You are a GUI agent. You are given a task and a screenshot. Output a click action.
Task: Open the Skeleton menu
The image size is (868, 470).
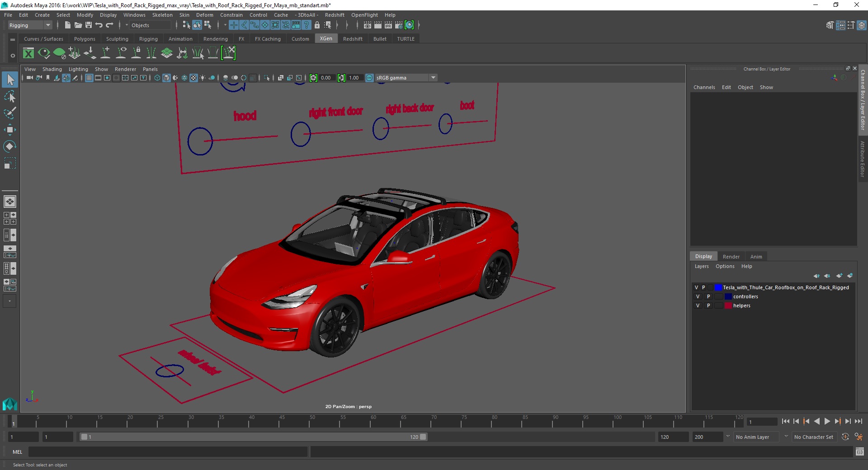162,15
